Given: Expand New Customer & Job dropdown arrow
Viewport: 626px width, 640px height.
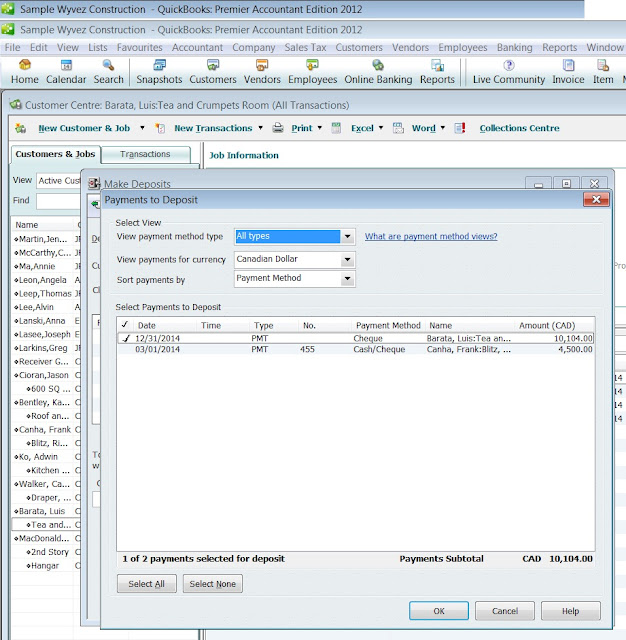Looking at the screenshot, I should (142, 128).
